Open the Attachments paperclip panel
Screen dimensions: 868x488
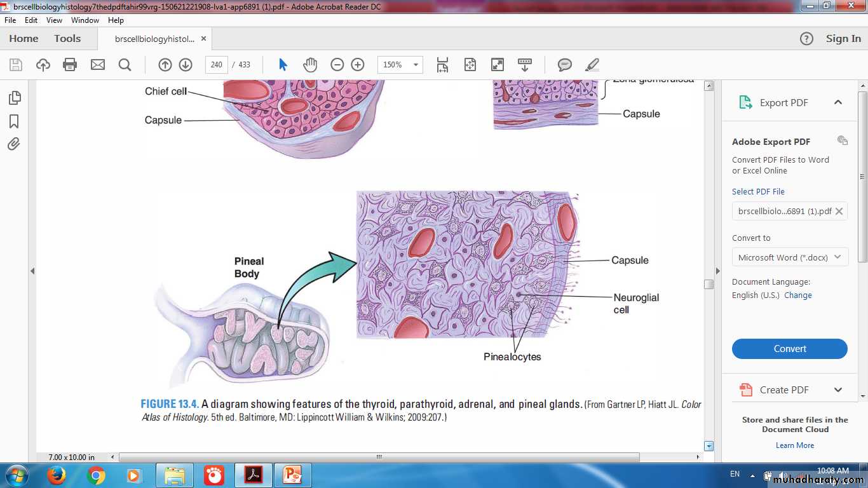point(14,144)
